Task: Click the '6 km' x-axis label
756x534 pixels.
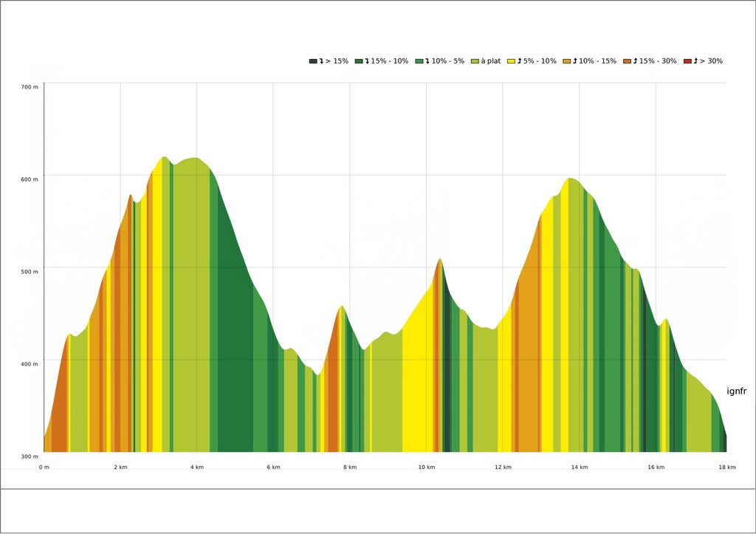Action: [273, 468]
